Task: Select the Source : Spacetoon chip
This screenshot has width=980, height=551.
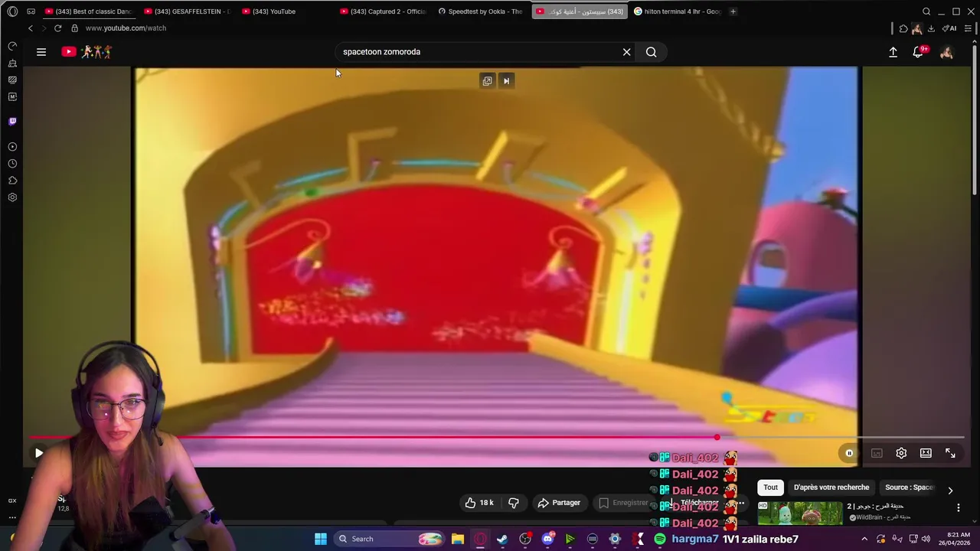Action: coord(910,487)
